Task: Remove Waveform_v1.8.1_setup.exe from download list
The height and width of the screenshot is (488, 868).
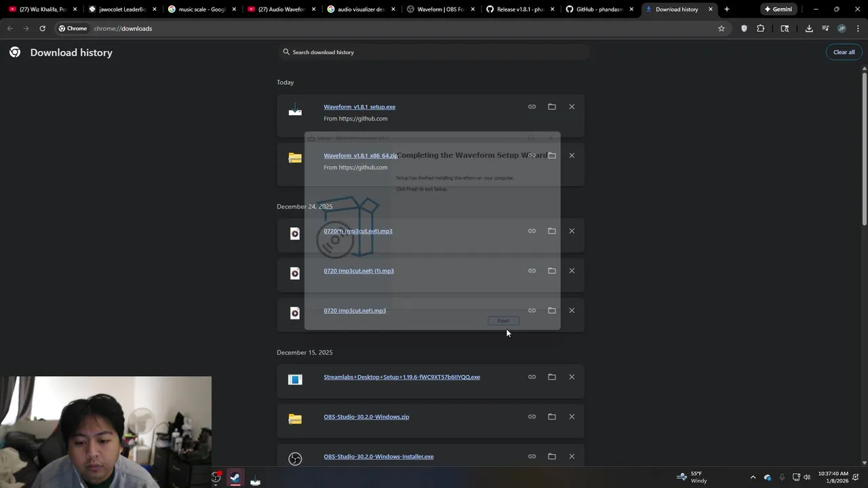Action: [x=572, y=106]
